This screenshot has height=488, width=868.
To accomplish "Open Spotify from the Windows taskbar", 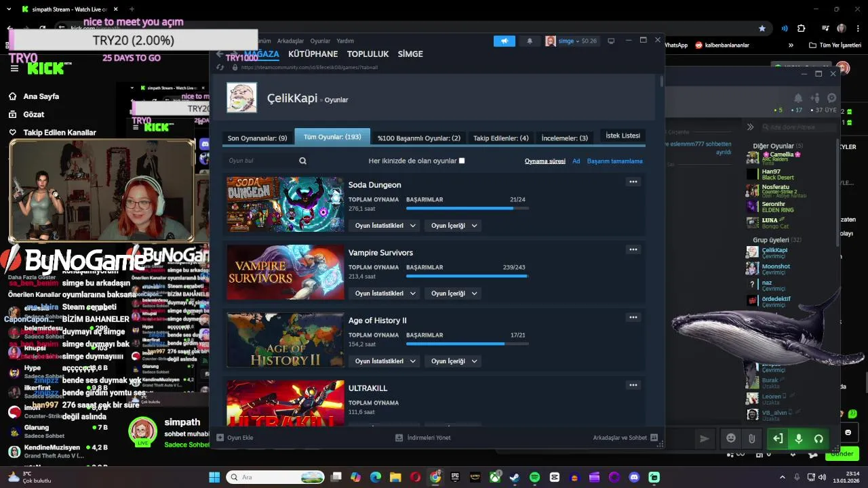I will [534, 477].
